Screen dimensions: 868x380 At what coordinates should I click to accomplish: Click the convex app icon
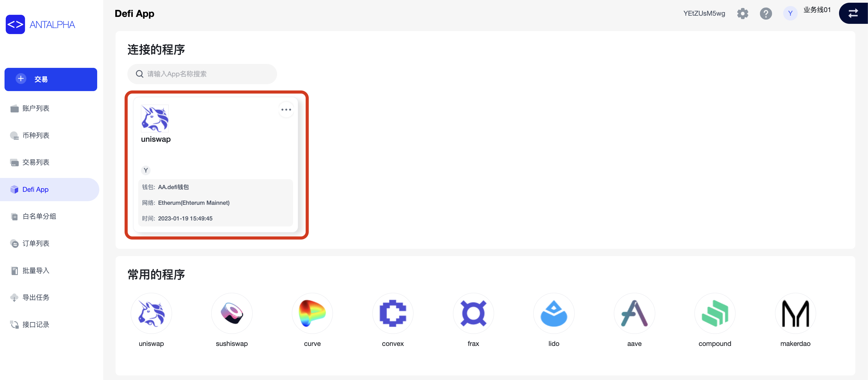point(393,313)
